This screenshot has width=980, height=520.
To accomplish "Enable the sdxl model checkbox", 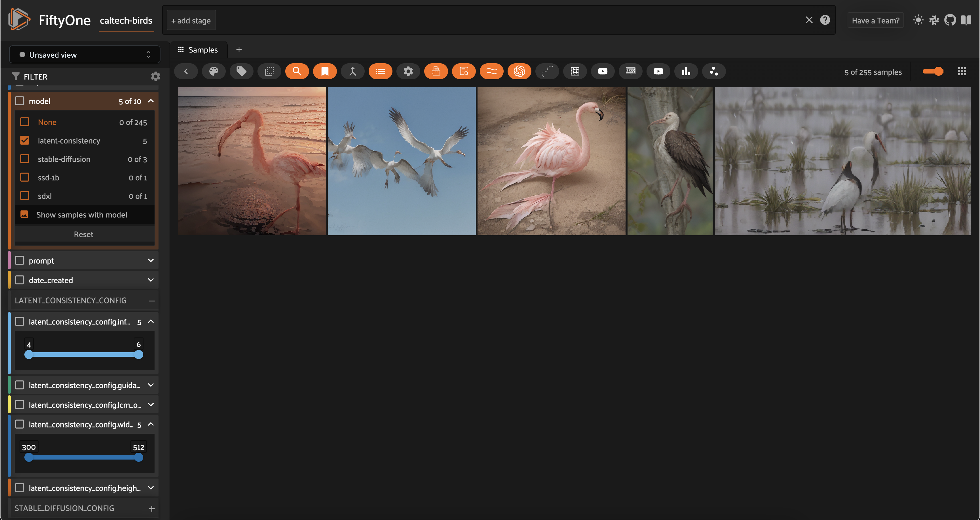I will pyautogui.click(x=25, y=196).
